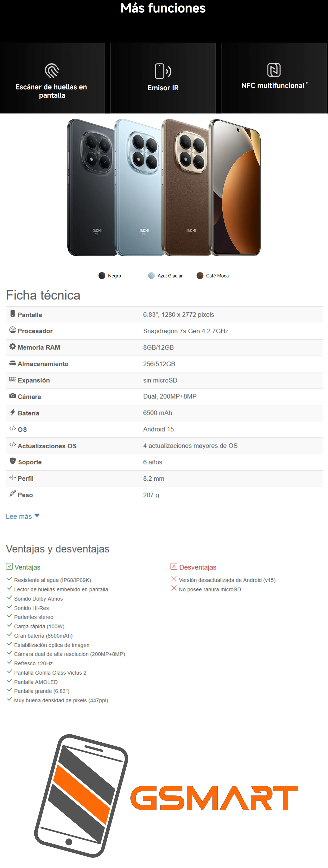This screenshot has width=328, height=868.
Task: Click the IR emitter phone icon
Action: 163,71
